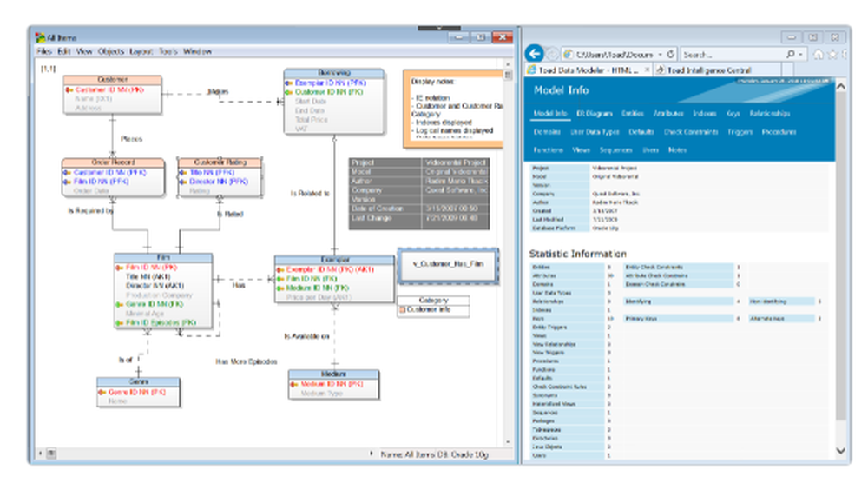Open the Functions report link
The width and height of the screenshot is (868, 490).
point(548,150)
